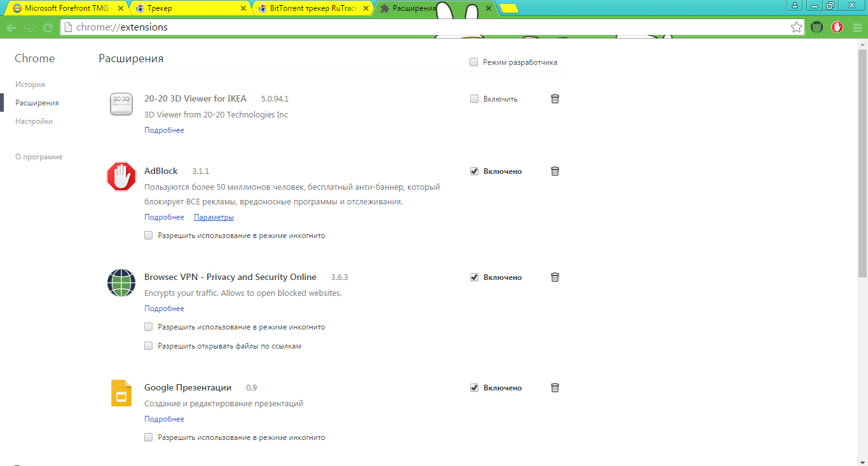Image resolution: width=868 pixels, height=466 pixels.
Task: Uncheck Включено for Browsec VPN
Action: click(x=474, y=277)
